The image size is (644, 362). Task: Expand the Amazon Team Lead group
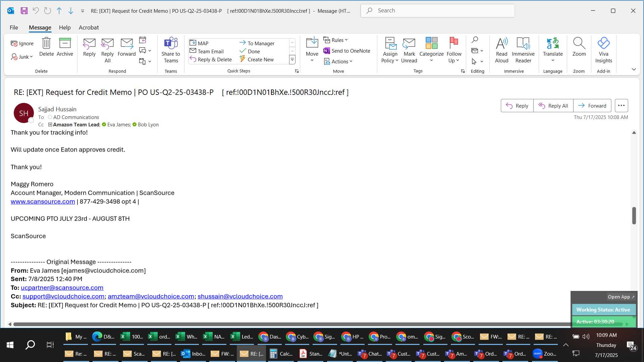point(50,124)
